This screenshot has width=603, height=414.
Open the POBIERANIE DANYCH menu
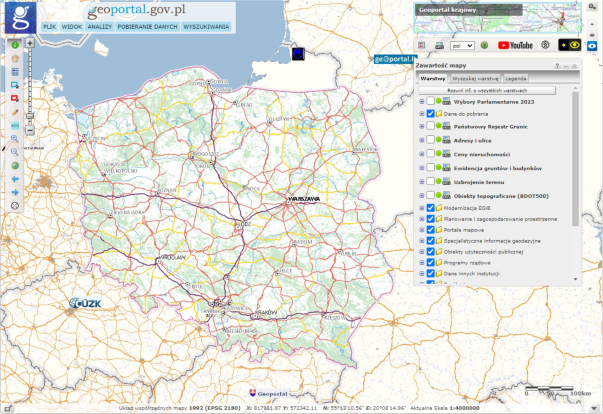point(147,27)
